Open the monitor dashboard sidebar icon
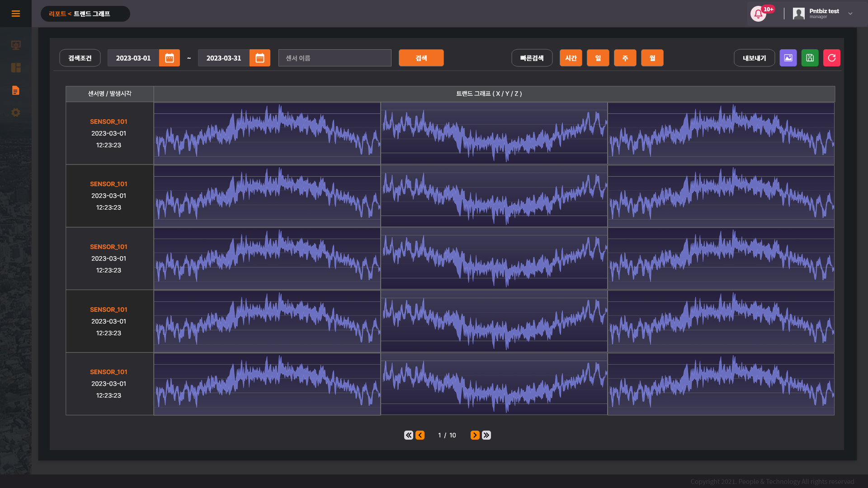Viewport: 868px width, 488px height. tap(16, 45)
